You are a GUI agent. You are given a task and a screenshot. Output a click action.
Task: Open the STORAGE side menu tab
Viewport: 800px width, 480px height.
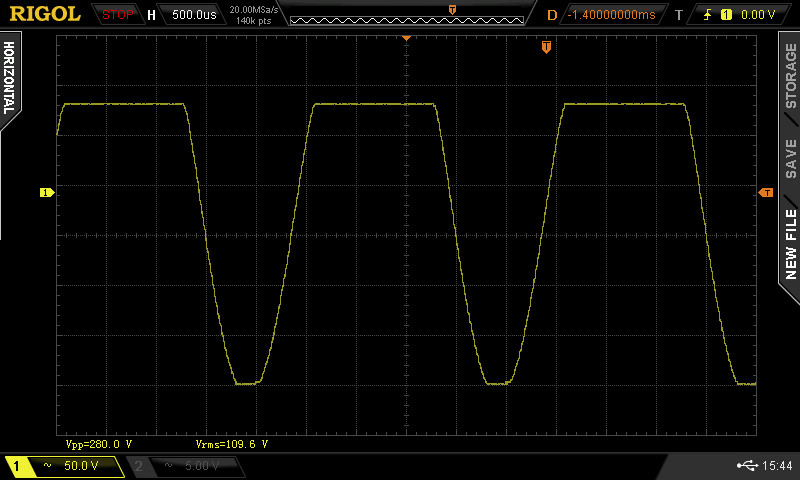tap(790, 75)
